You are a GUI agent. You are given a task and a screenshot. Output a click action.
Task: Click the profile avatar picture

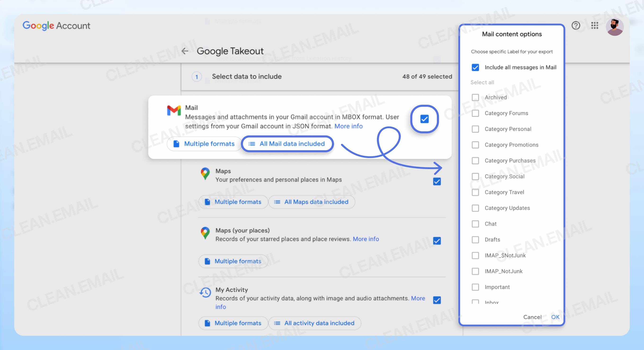615,26
